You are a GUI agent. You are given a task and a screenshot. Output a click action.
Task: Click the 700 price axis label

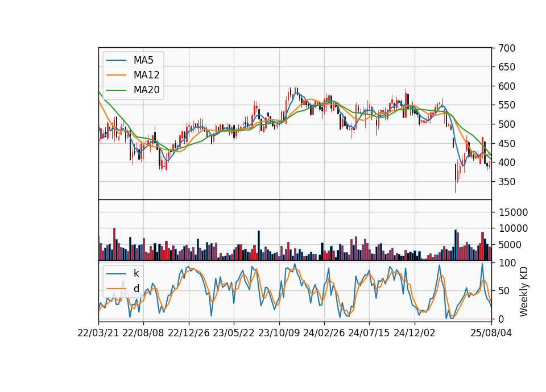pos(507,48)
